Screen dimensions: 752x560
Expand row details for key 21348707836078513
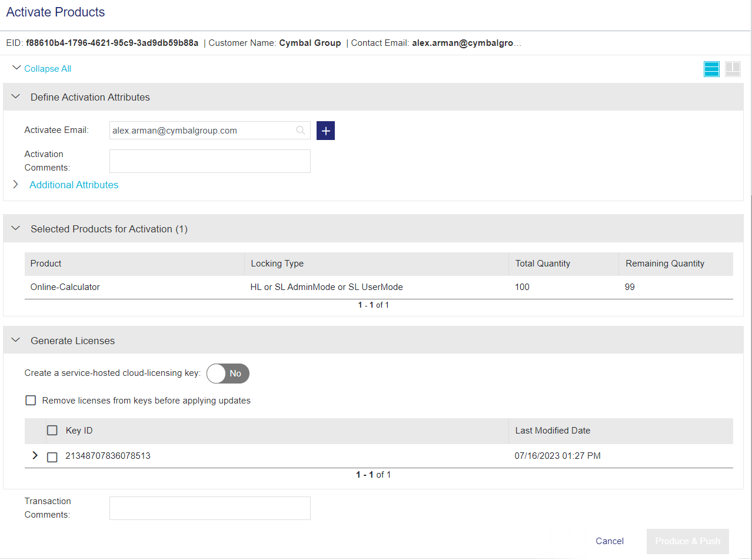click(x=35, y=455)
